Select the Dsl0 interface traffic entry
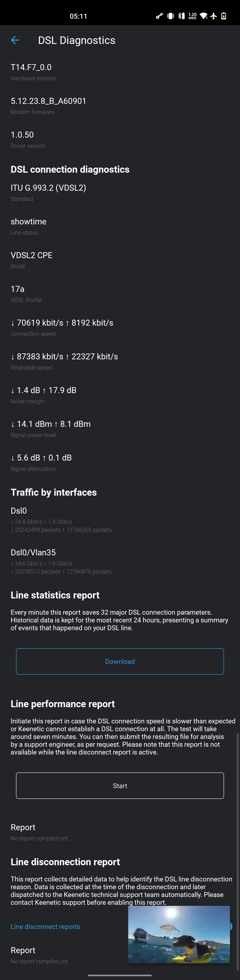 [120, 520]
